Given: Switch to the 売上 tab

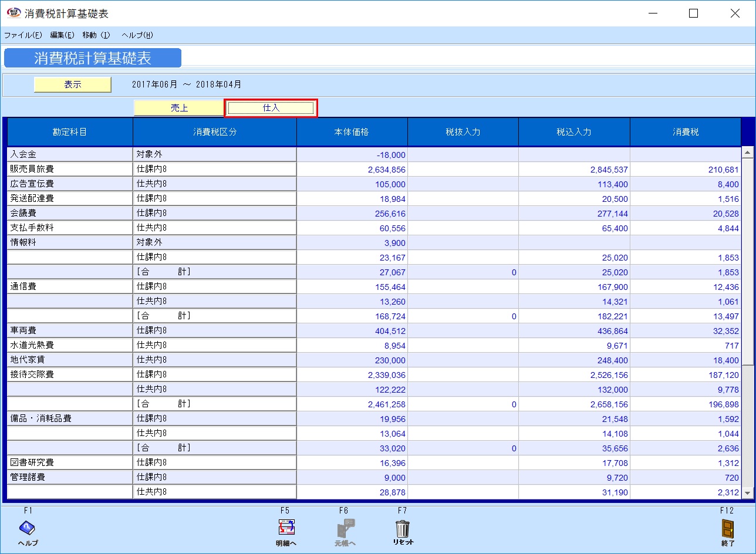Looking at the screenshot, I should click(x=178, y=108).
